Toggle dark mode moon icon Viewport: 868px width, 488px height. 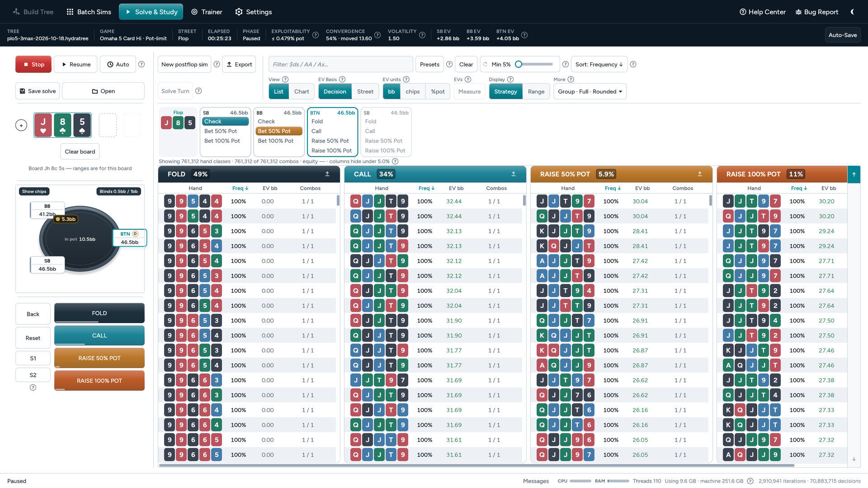point(852,12)
